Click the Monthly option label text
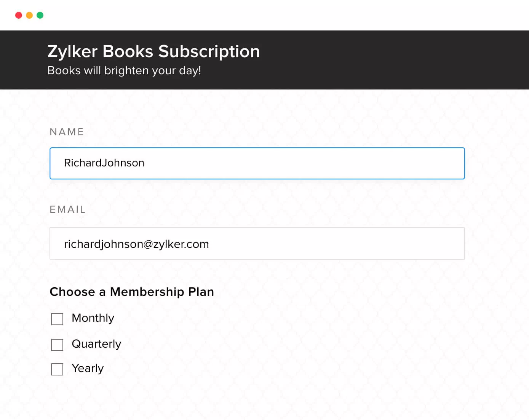529x420 pixels. pyautogui.click(x=93, y=318)
